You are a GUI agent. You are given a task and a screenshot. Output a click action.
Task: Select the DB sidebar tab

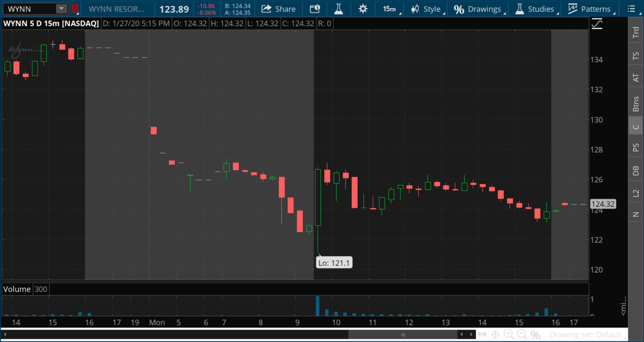636,170
